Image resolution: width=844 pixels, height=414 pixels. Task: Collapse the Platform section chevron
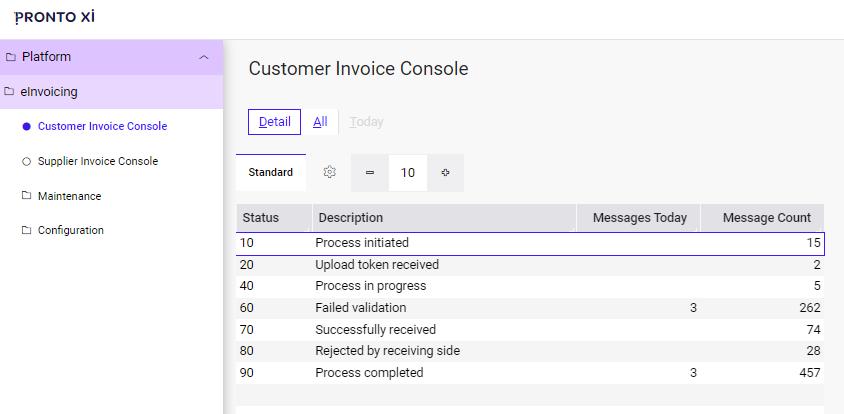(x=204, y=57)
